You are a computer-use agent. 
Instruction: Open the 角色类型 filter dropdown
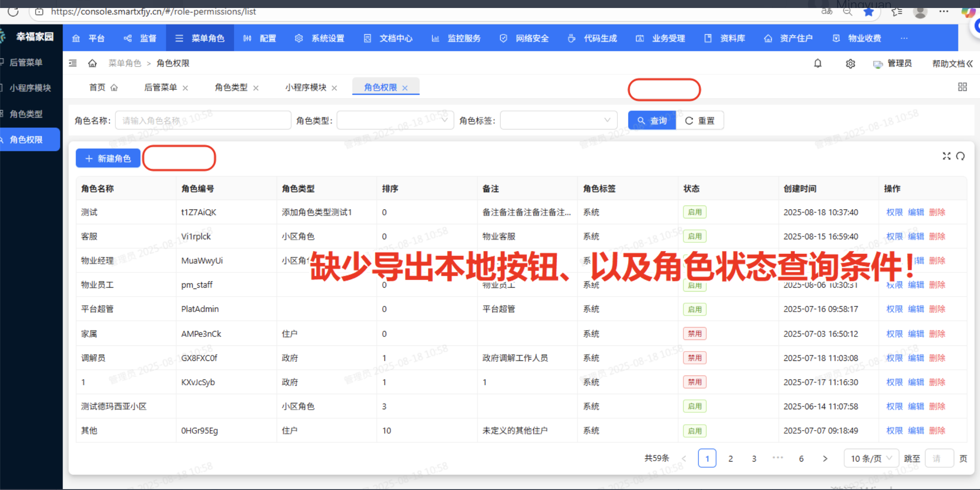[x=395, y=120]
